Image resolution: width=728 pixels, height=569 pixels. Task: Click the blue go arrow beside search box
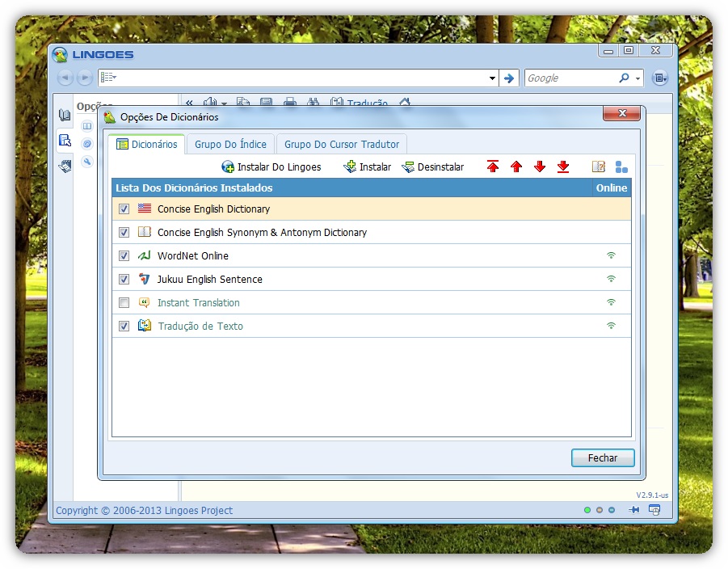(509, 78)
